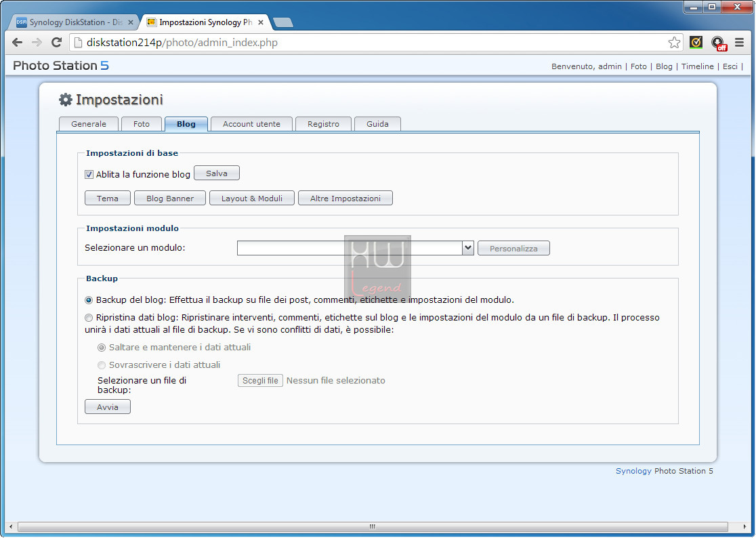
Task: Click the Layout & Moduli button
Action: point(252,198)
